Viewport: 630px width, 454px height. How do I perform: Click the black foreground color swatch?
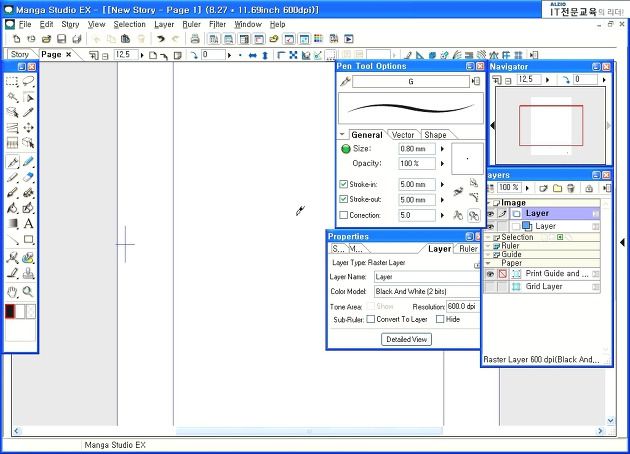(x=10, y=311)
